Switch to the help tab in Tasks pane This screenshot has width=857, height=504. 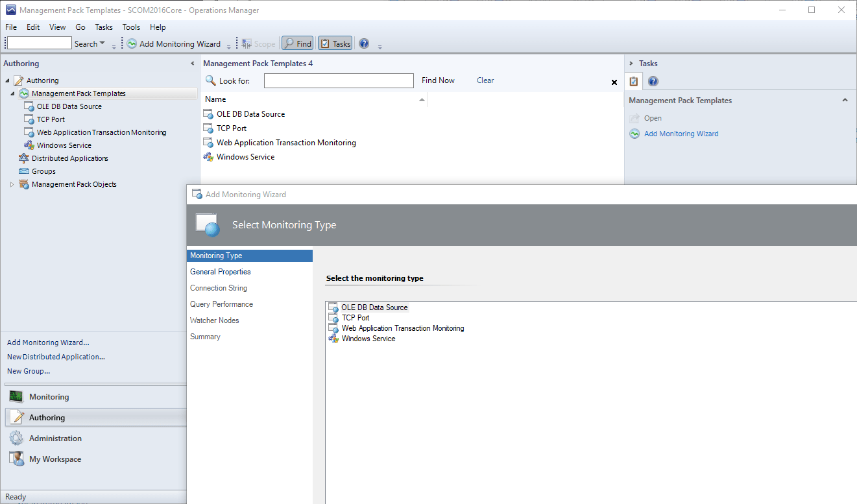tap(653, 81)
